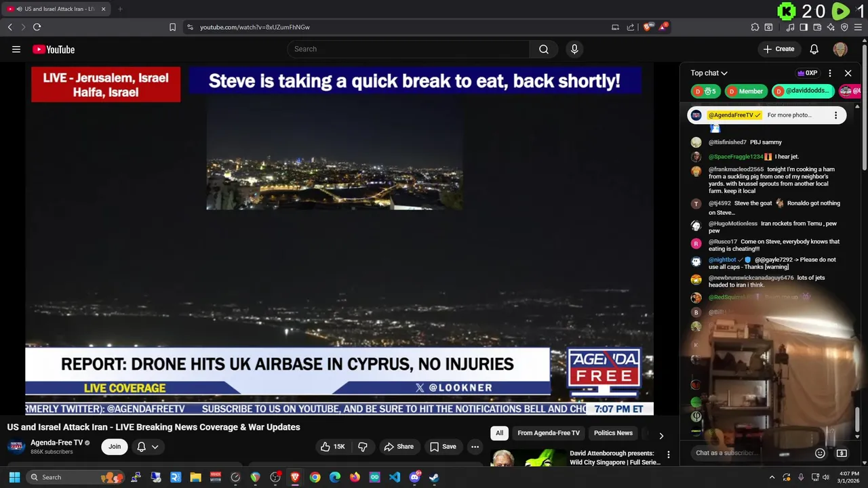This screenshot has width=868, height=488.
Task: Go to the YouTube home logo
Action: pos(54,49)
